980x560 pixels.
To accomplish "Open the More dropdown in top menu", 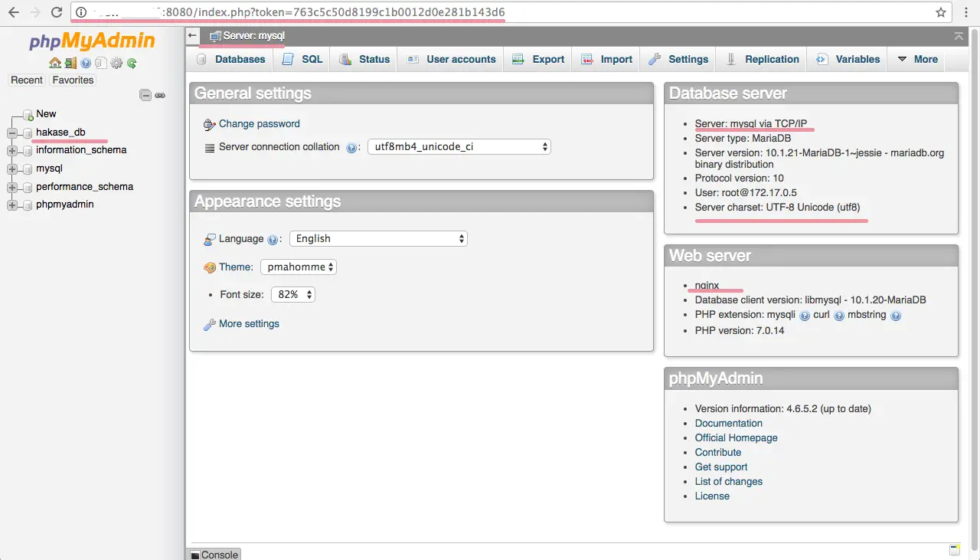I will [x=917, y=59].
